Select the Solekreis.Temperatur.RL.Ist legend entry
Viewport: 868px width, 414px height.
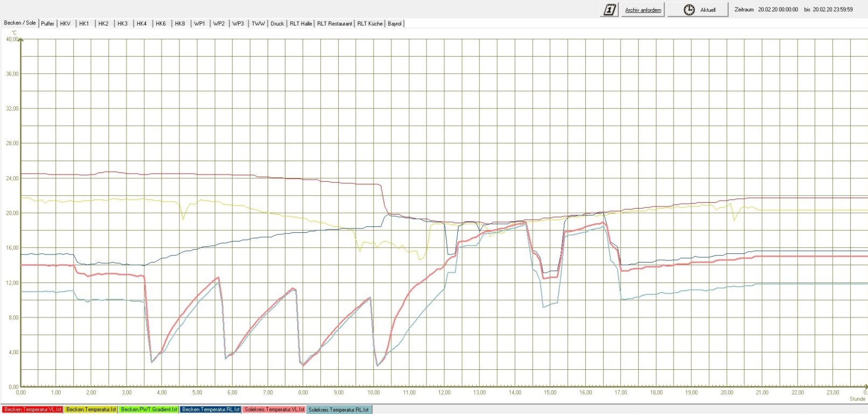(339, 410)
